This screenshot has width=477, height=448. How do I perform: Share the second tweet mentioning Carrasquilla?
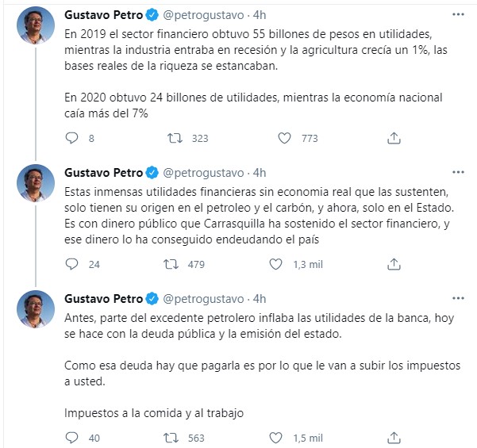[394, 264]
